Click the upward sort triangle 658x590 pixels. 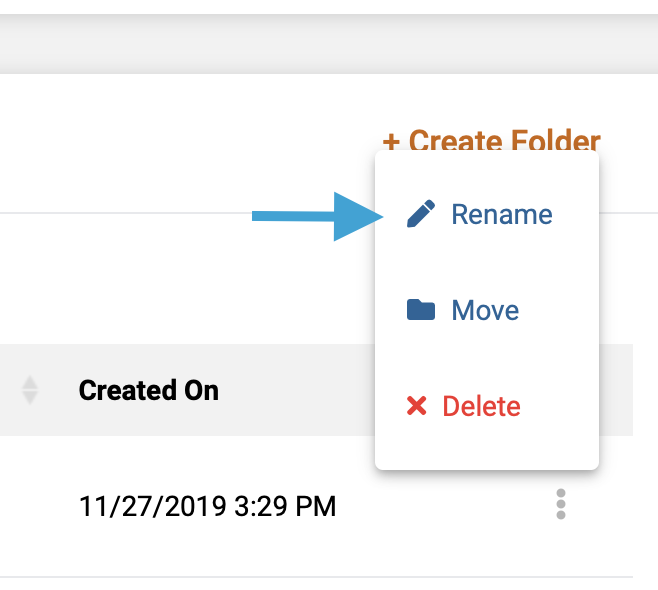(30, 382)
